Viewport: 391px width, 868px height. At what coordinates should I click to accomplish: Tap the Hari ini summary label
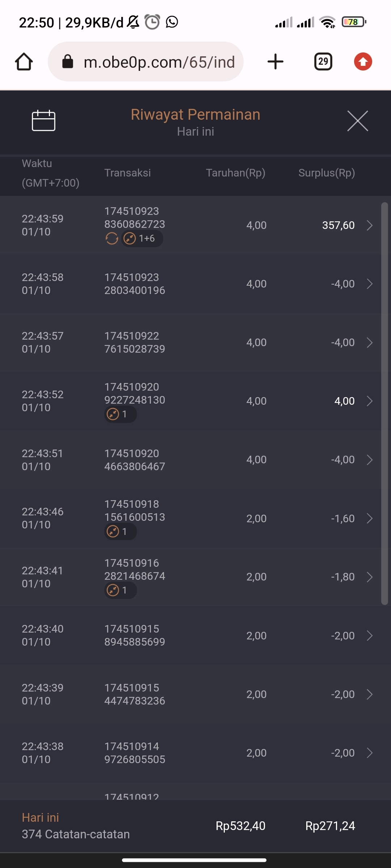40,818
